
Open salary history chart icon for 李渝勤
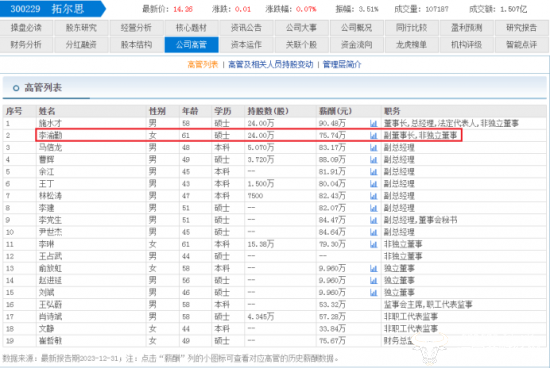tap(373, 135)
